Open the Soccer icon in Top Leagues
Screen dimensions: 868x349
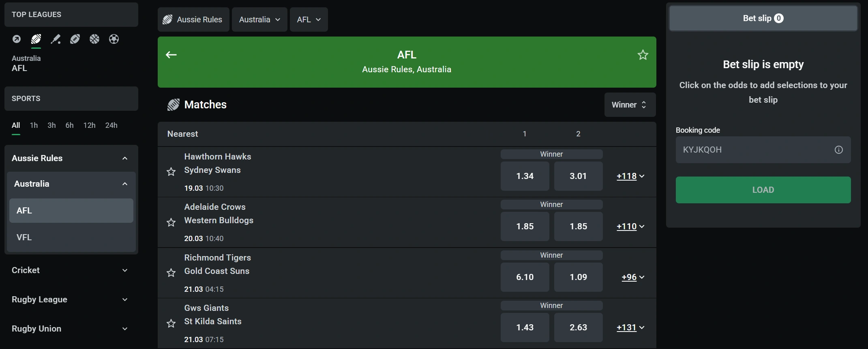(x=114, y=39)
